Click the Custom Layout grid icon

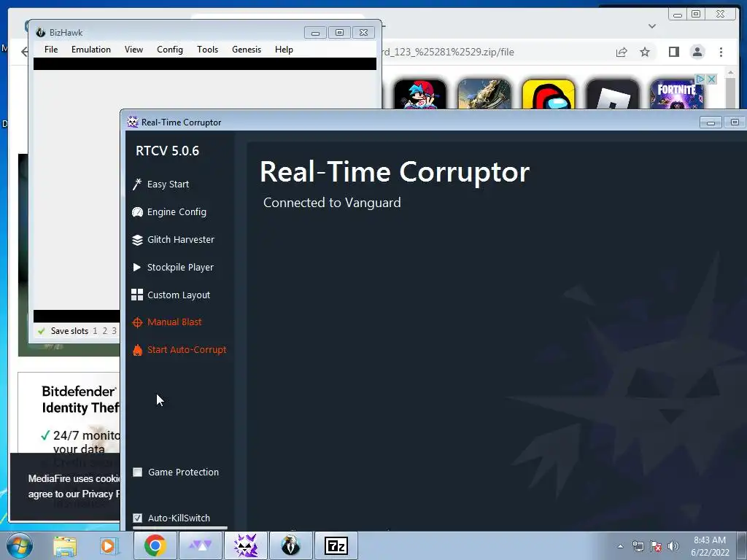pos(137,295)
